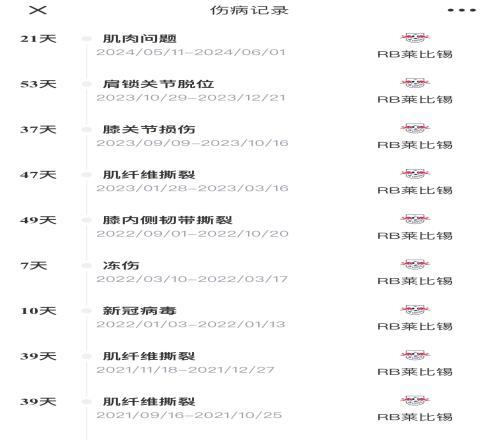This screenshot has width=500, height=440.
Task: Tap RB莱比锡 team name for 2021/11/18 injury
Action: [415, 372]
